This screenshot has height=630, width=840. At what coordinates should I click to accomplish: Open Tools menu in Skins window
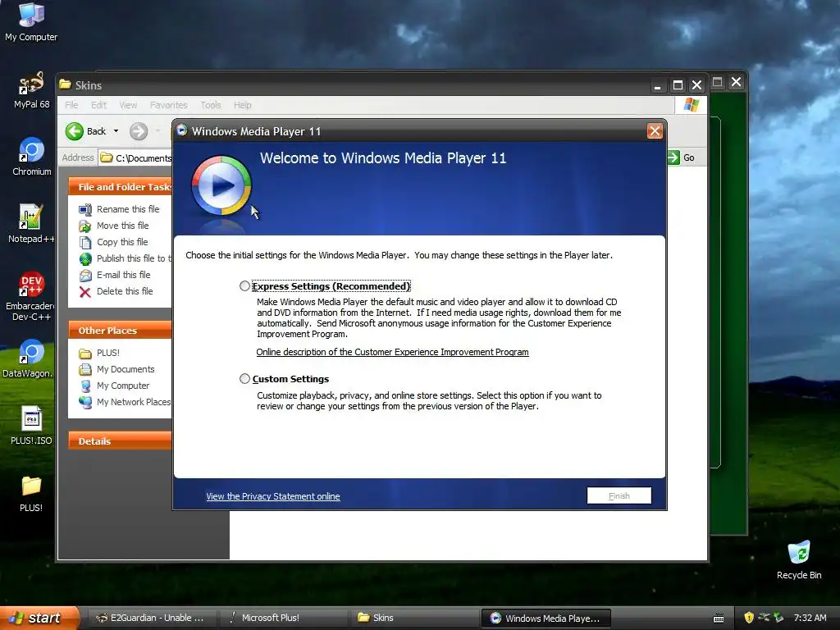[x=211, y=105]
